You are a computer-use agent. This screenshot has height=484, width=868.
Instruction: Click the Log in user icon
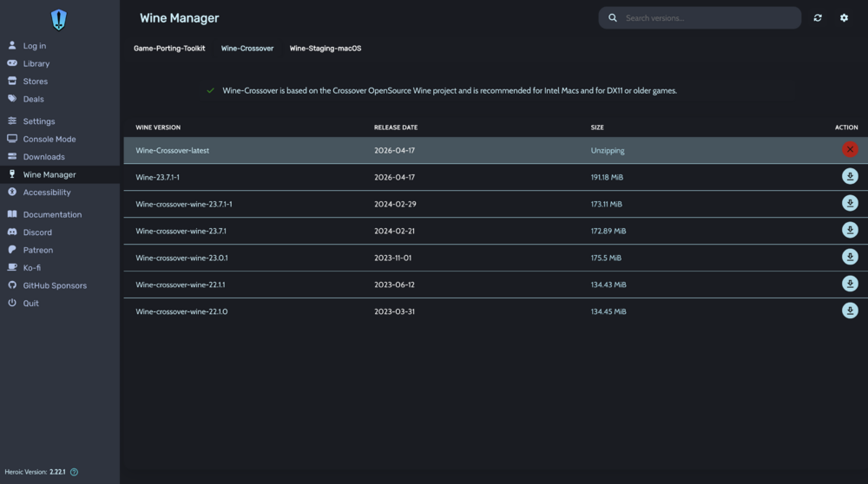(12, 45)
